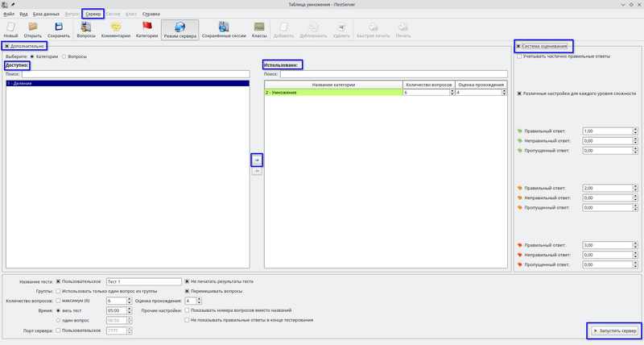
Task: Open the Вопросы toolbar section
Action: pos(85,30)
